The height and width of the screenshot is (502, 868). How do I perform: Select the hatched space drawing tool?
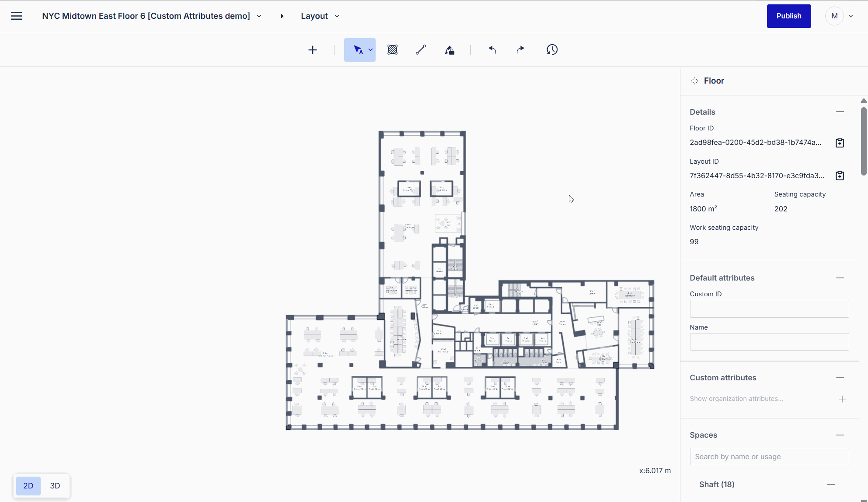click(393, 50)
